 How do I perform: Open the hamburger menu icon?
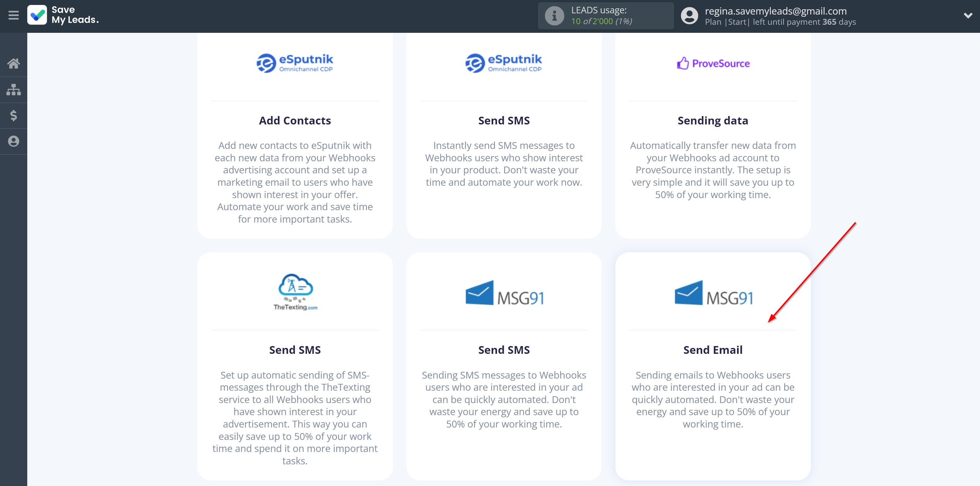13,15
